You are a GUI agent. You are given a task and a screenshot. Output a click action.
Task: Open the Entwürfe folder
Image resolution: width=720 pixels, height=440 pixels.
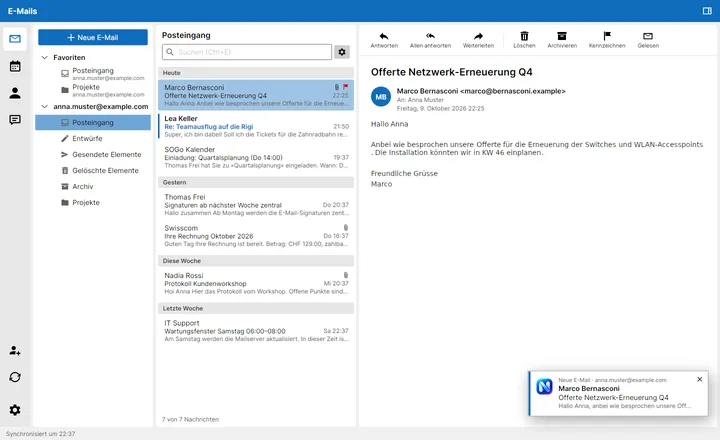coord(93,138)
